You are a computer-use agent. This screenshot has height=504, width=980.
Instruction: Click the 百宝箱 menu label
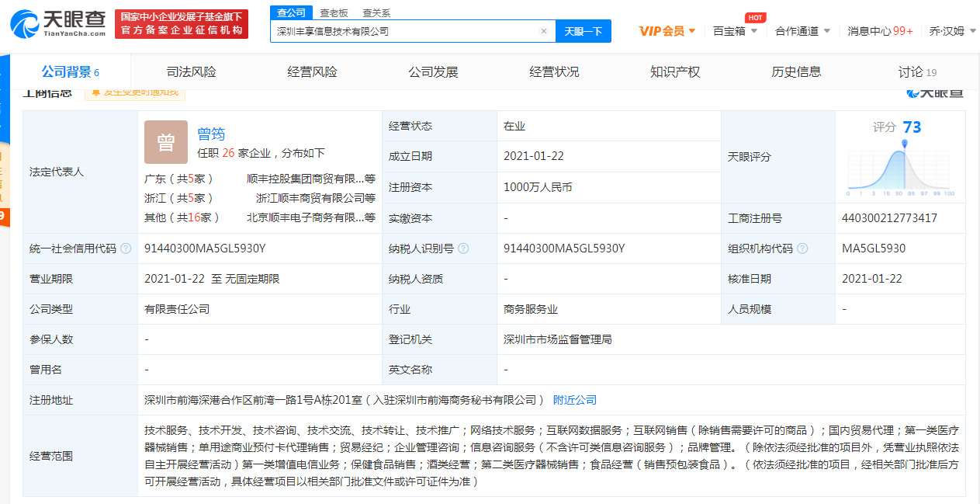[729, 31]
